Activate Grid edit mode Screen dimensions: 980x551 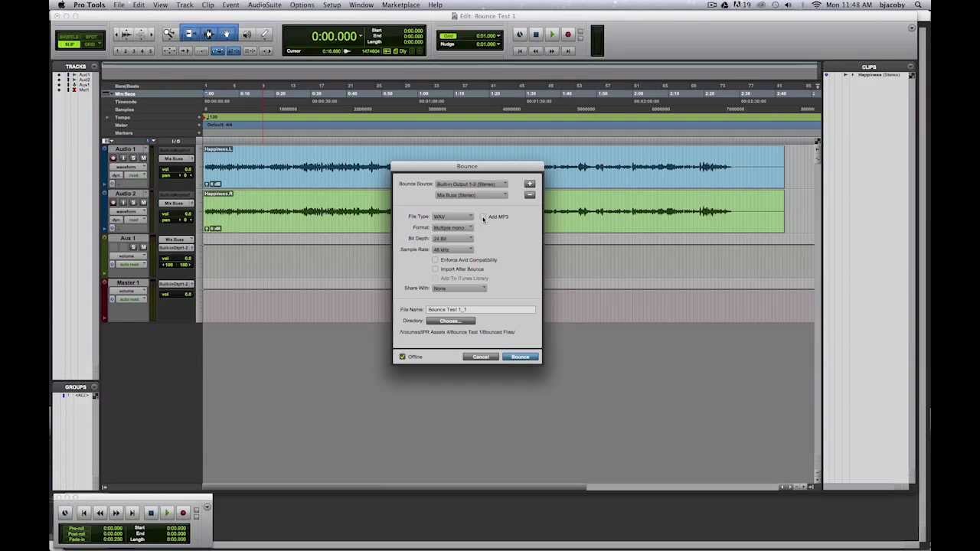click(x=90, y=44)
